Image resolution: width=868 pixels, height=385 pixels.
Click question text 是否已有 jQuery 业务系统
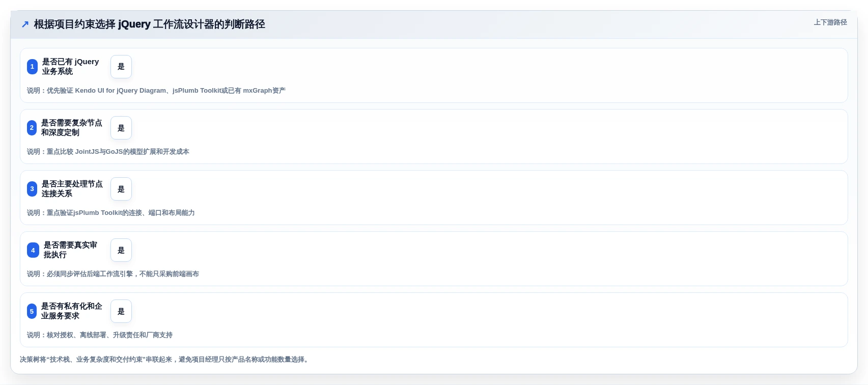tap(71, 67)
